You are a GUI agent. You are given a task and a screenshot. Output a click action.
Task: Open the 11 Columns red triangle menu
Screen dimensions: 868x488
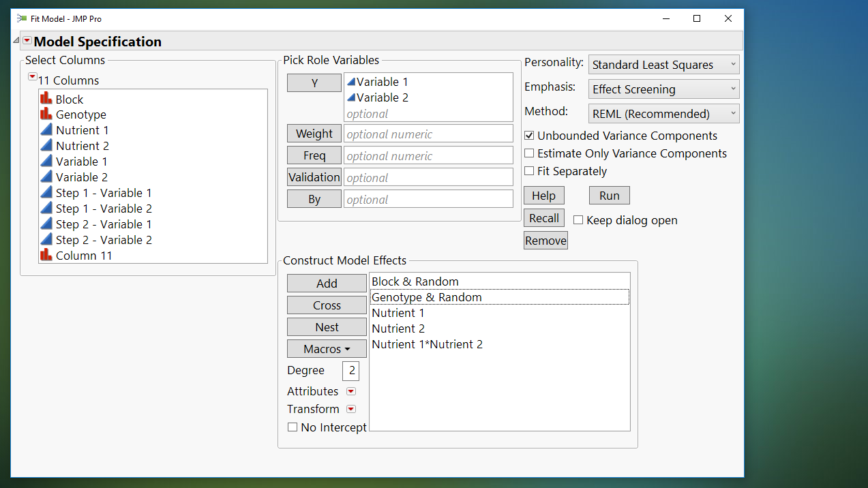[32, 76]
